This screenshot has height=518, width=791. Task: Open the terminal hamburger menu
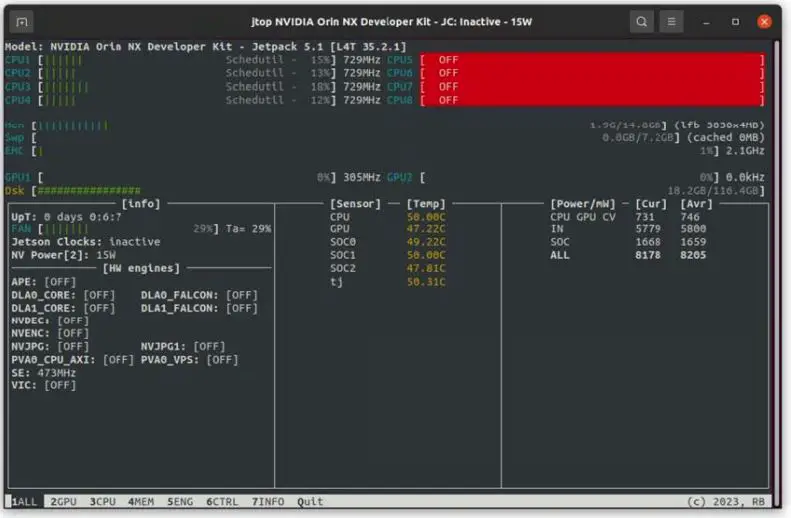(x=672, y=21)
